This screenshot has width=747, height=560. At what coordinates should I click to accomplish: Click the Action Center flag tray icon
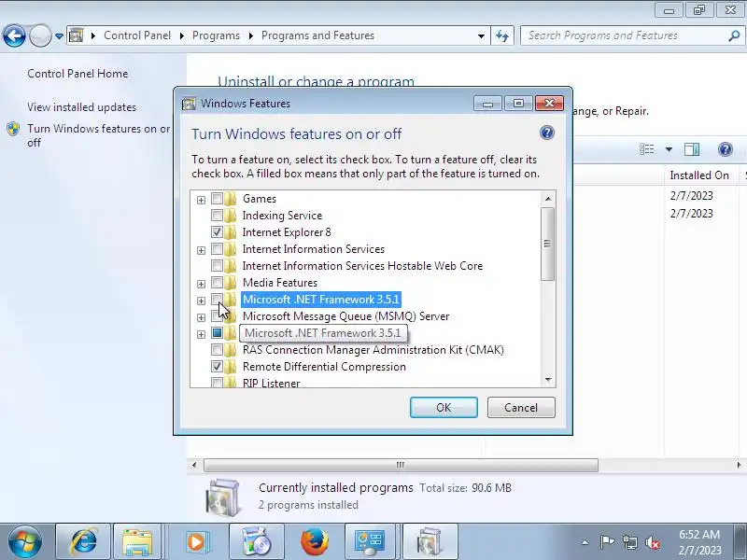607,542
